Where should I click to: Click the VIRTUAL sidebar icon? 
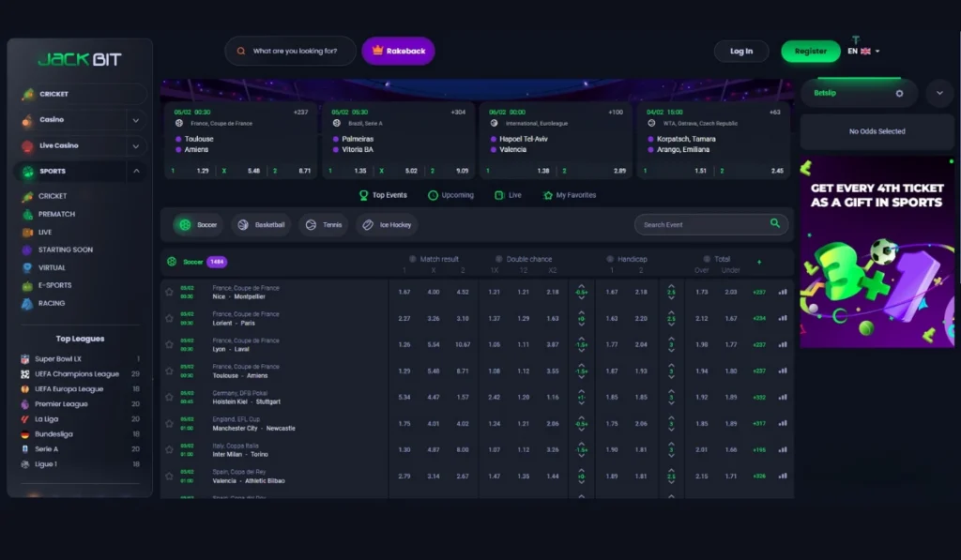pos(27,267)
